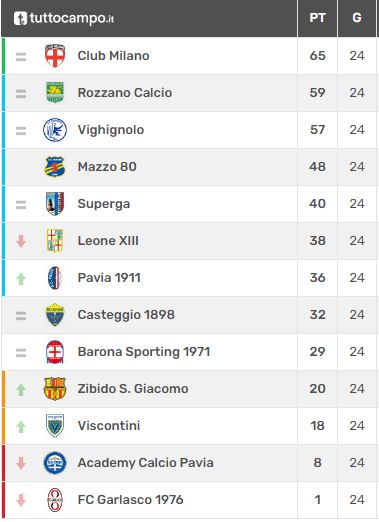The width and height of the screenshot is (379, 522).
Task: Click the Pavia 1911 team name
Action: (109, 278)
